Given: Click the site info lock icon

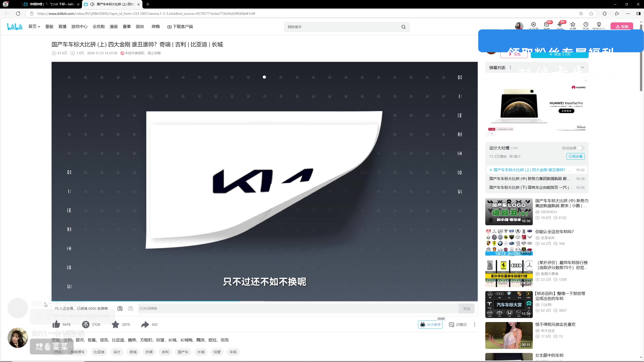Looking at the screenshot, I should point(32,14).
